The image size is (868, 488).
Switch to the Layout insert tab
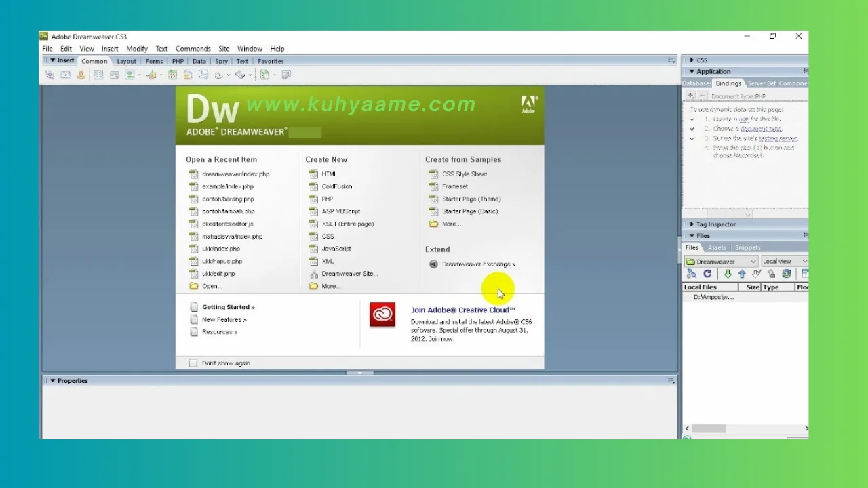(x=127, y=61)
